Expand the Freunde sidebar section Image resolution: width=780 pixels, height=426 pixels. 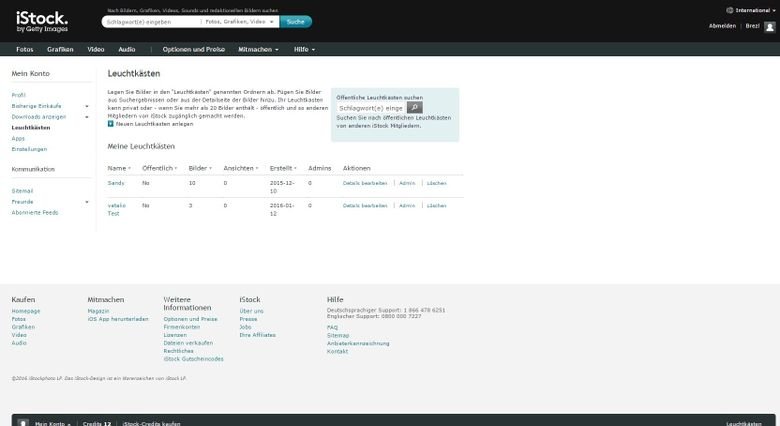coord(87,201)
